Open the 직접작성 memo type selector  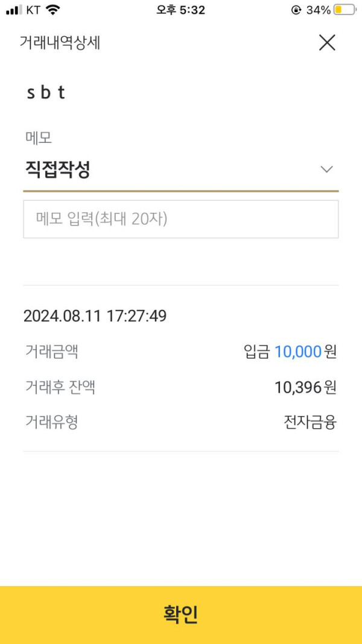[x=58, y=169]
